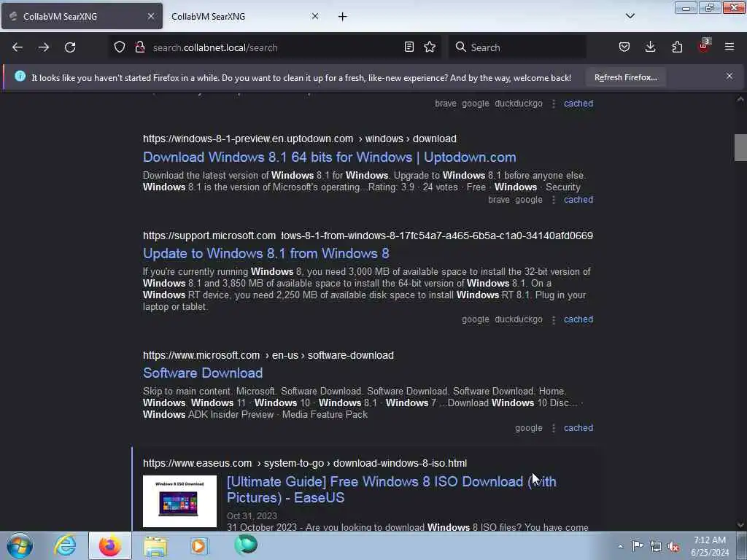Image resolution: width=747 pixels, height=560 pixels.
Task: Open the Software Download result link
Action: 203,373
